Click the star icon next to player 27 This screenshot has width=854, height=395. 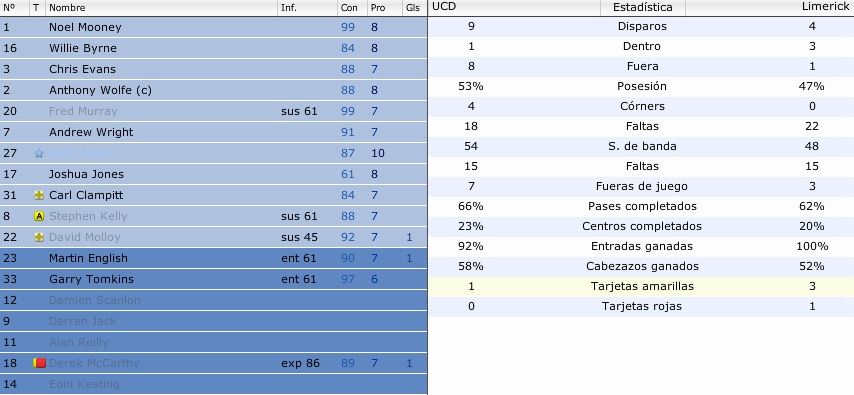click(39, 154)
